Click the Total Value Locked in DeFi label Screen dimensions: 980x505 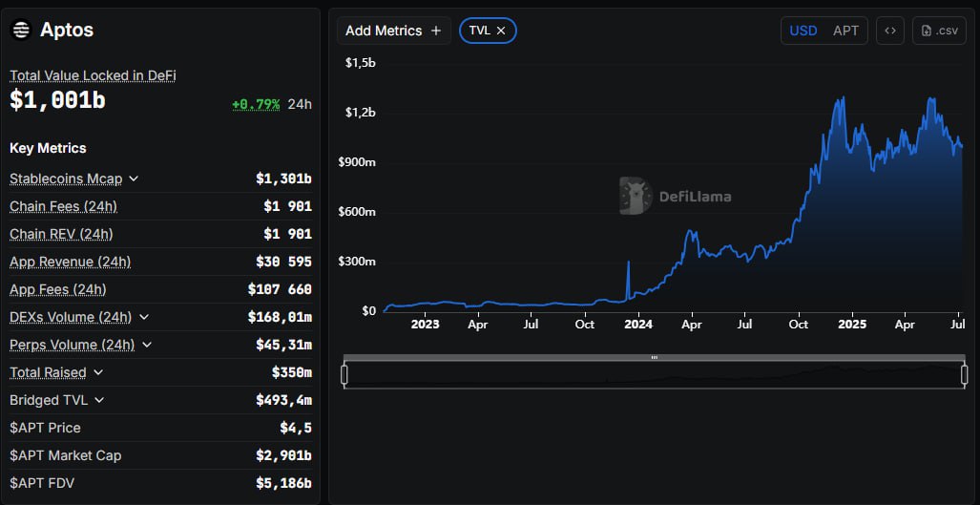(93, 75)
